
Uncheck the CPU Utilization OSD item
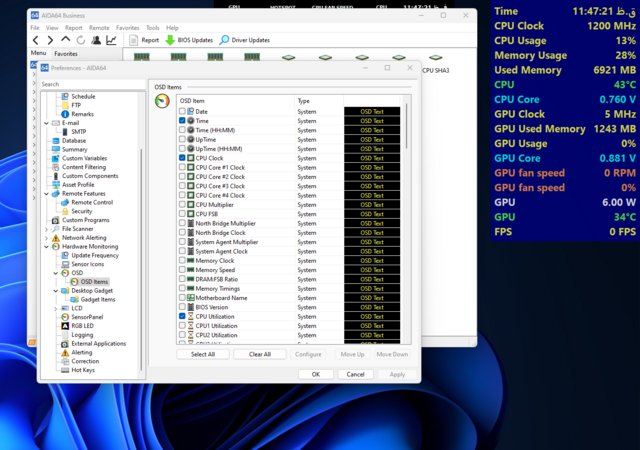182,316
